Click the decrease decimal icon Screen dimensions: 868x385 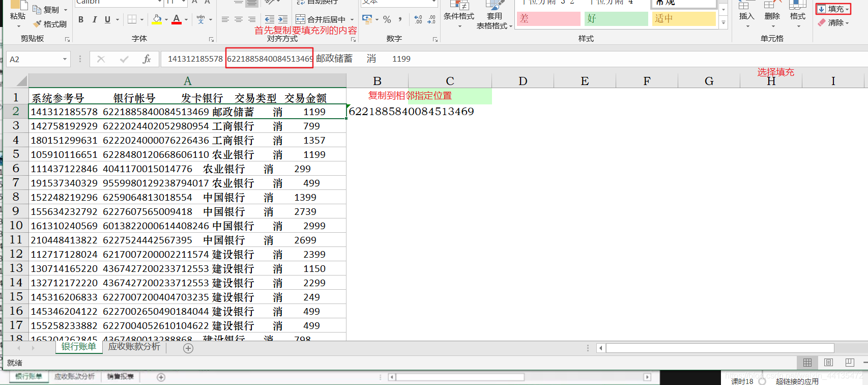[431, 19]
